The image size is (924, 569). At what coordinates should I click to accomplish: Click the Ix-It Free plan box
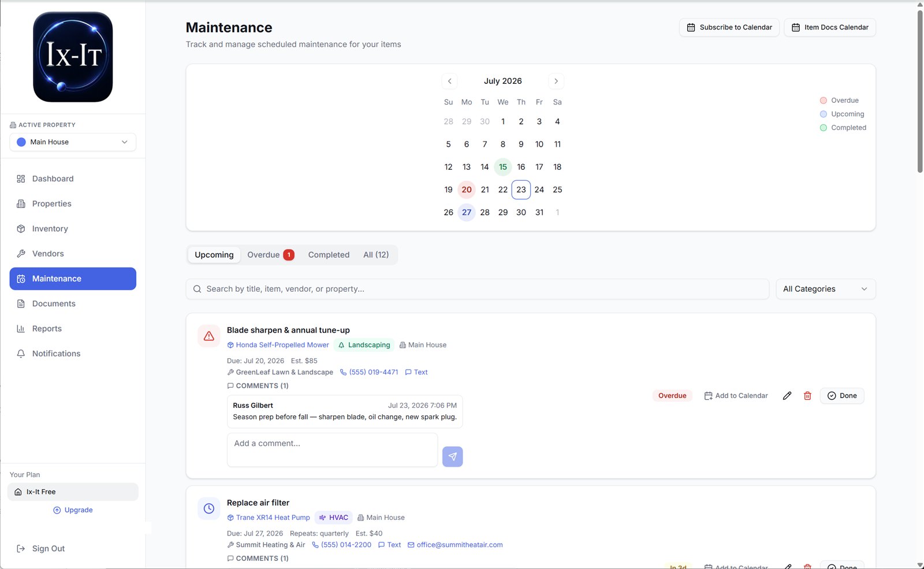click(x=73, y=492)
